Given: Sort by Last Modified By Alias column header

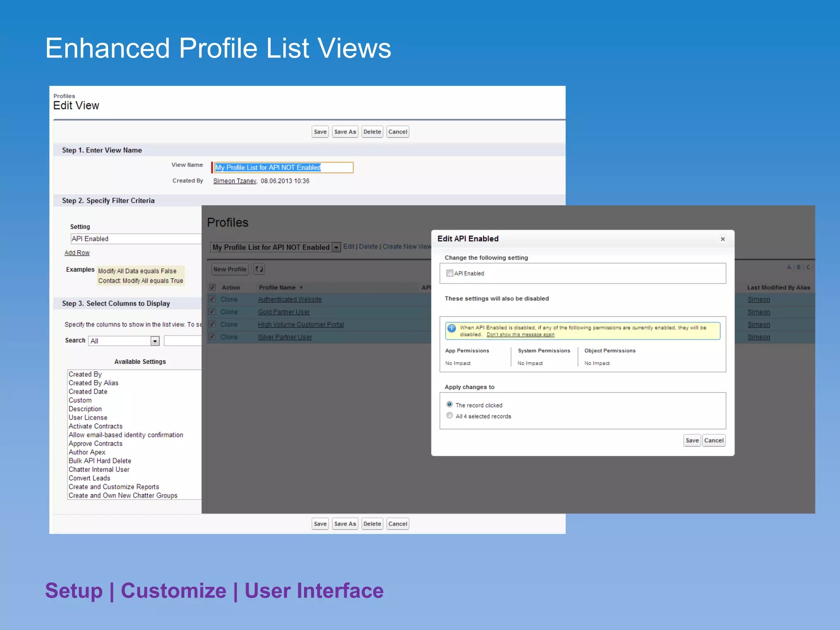Looking at the screenshot, I should point(778,288).
